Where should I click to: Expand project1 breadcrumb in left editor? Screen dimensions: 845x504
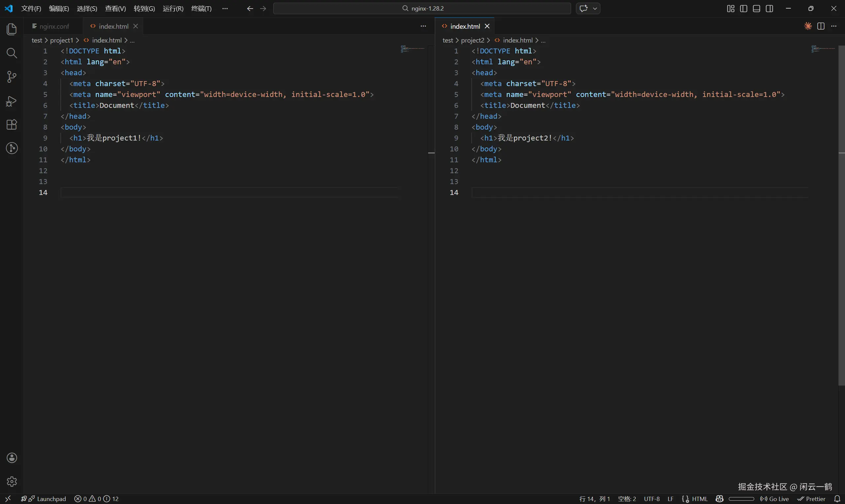tap(61, 41)
